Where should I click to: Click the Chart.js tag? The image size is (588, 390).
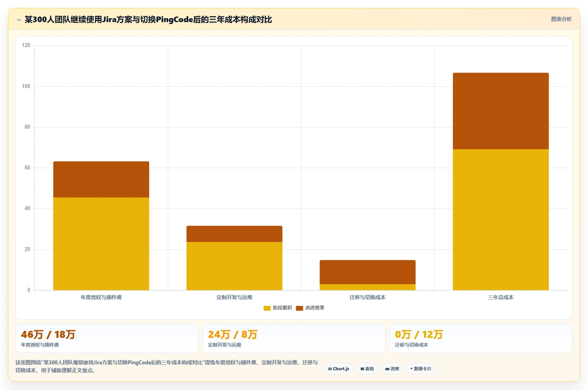[x=338, y=369]
